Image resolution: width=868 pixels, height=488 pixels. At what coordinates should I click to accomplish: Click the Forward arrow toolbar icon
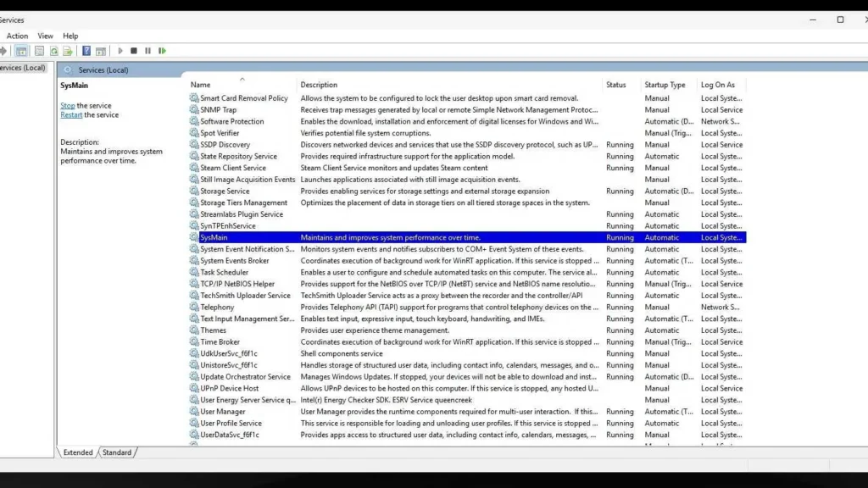[x=3, y=51]
